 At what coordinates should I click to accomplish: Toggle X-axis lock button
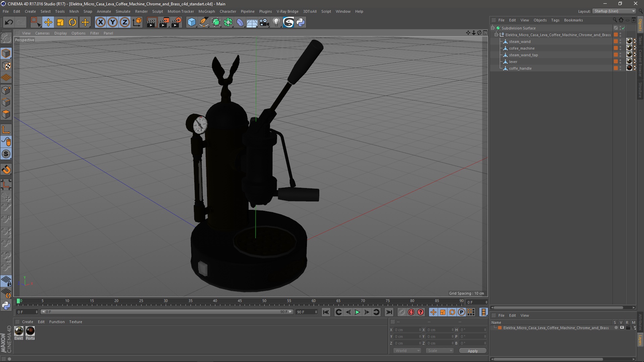[100, 22]
